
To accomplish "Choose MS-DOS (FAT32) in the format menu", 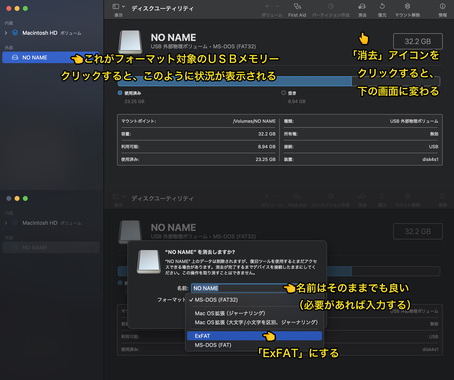I will [x=254, y=300].
